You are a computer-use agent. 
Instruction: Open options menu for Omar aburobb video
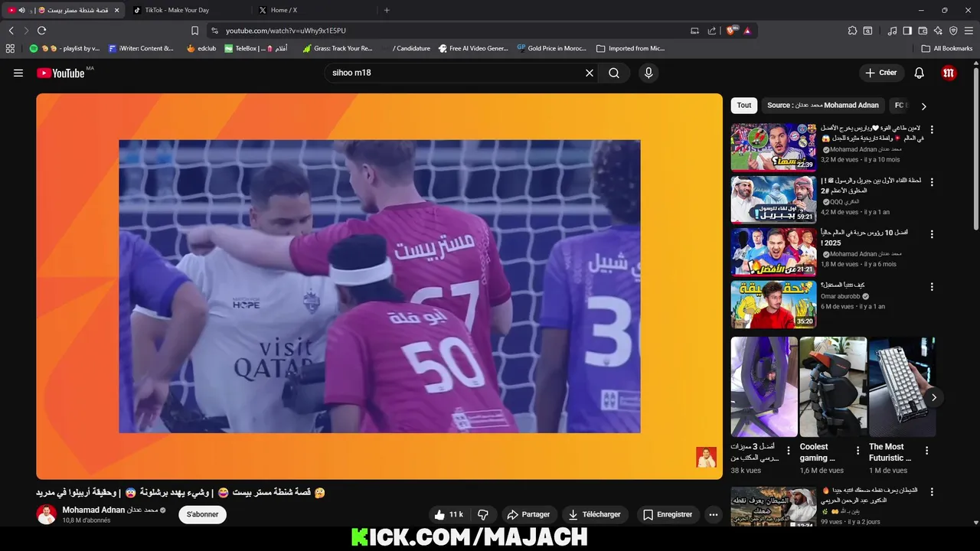[x=932, y=287]
